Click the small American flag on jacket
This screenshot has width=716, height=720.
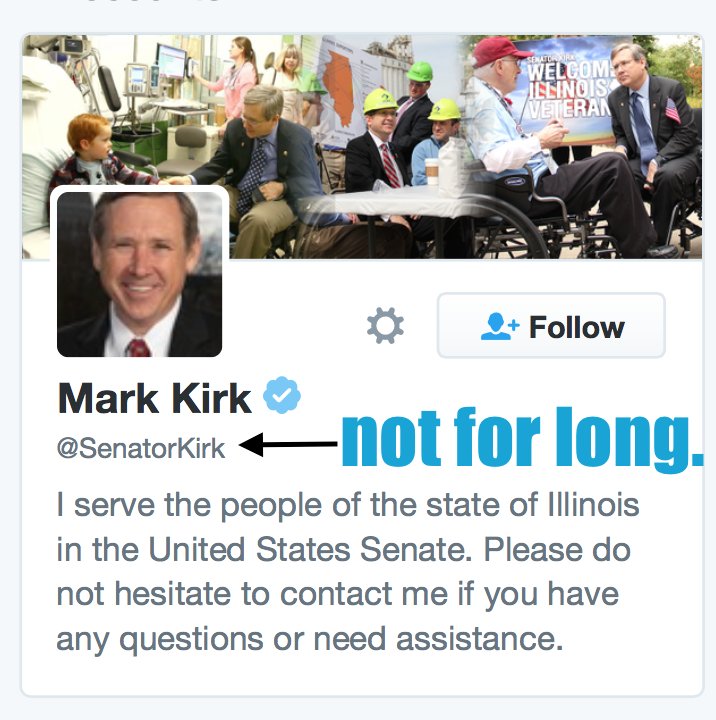[x=673, y=110]
